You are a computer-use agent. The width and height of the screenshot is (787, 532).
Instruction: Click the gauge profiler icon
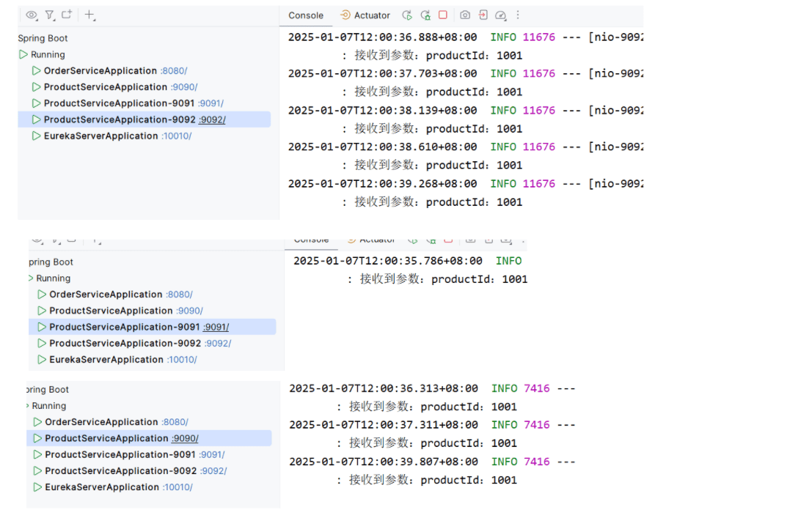(500, 15)
